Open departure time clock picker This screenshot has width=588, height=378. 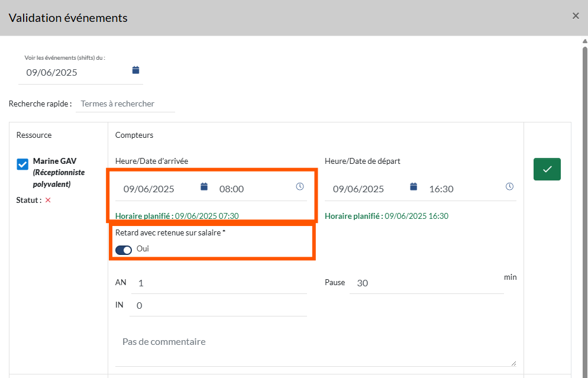tap(509, 187)
